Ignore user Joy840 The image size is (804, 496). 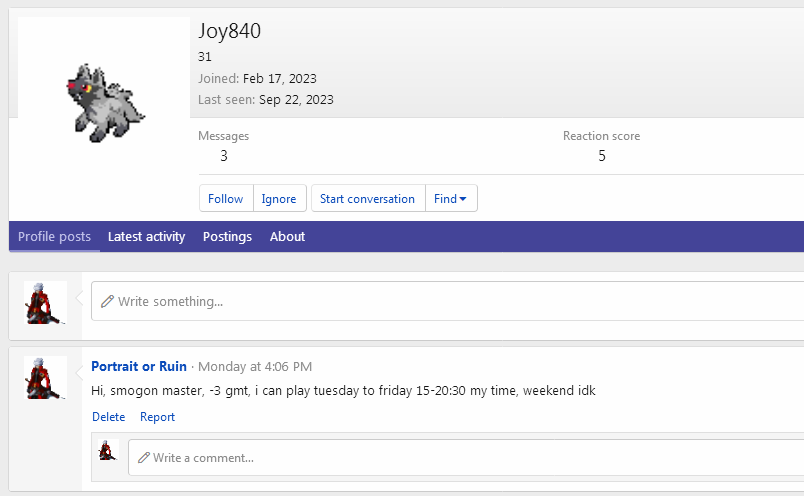279,199
